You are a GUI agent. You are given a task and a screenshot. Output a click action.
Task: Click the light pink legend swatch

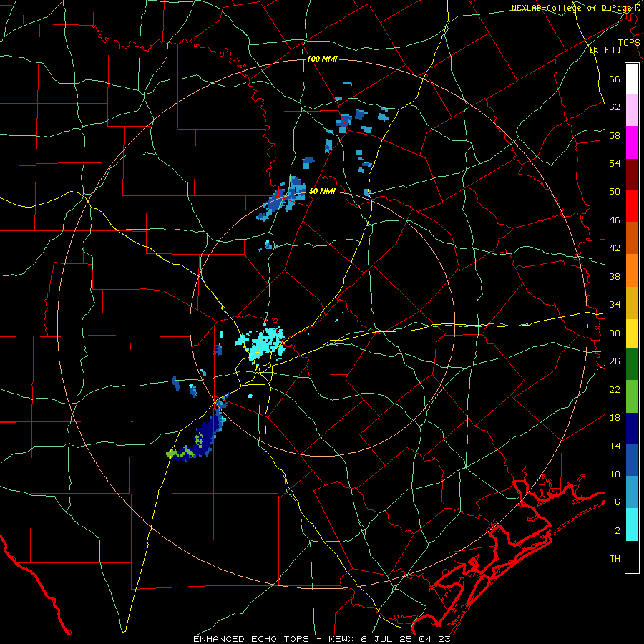(x=632, y=110)
